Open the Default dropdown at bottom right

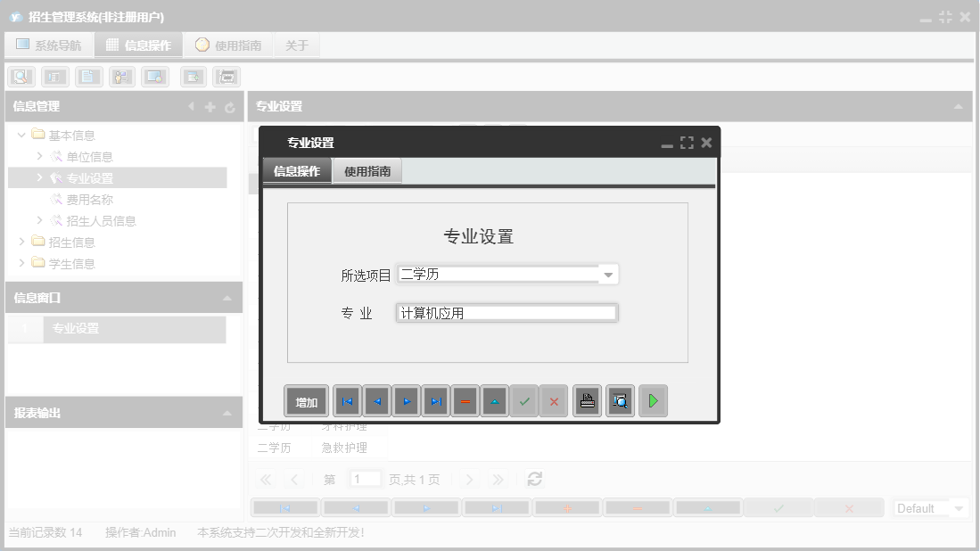tap(930, 507)
